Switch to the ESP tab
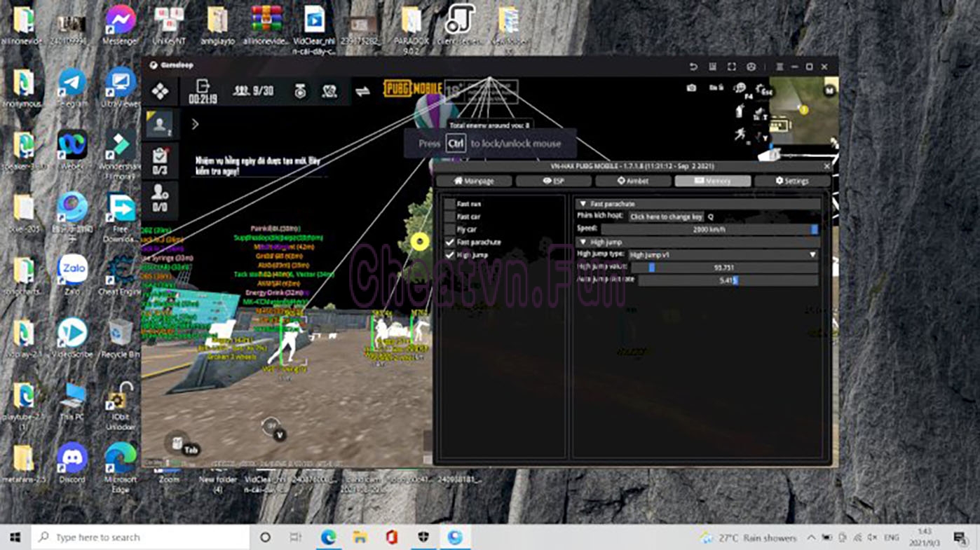The height and width of the screenshot is (550, 980). click(x=553, y=181)
